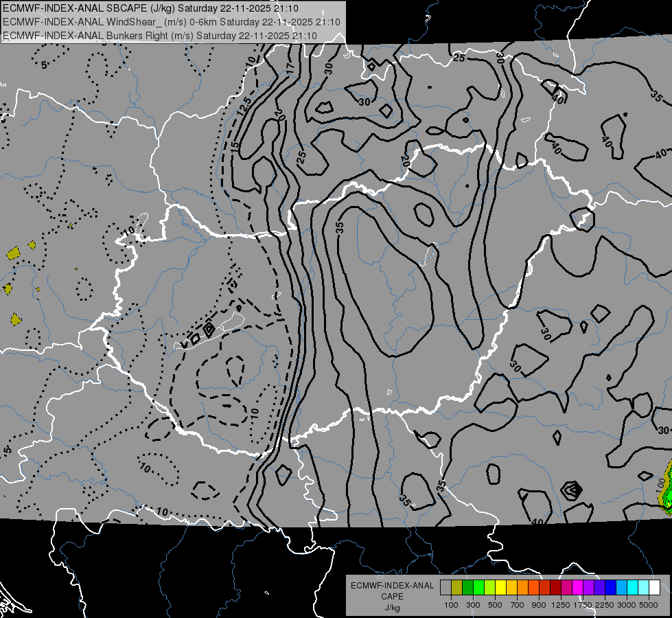Image resolution: width=672 pixels, height=618 pixels.
Task: Click the '1250' legend tick label
Action: pyautogui.click(x=561, y=605)
